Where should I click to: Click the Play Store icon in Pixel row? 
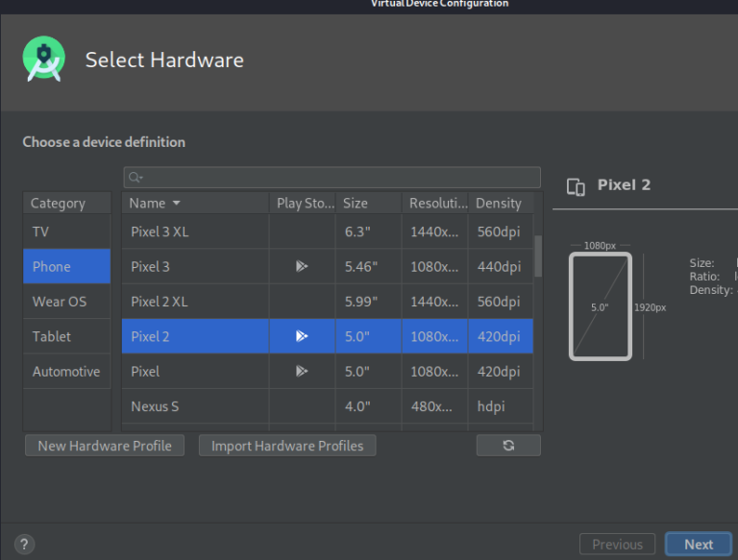pyautogui.click(x=302, y=372)
